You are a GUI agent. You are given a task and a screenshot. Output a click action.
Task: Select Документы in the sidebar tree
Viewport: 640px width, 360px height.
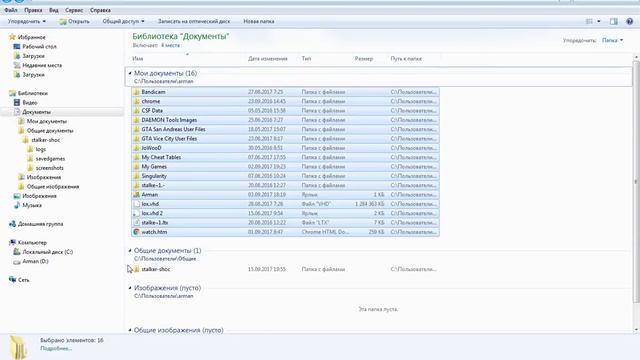click(x=36, y=112)
